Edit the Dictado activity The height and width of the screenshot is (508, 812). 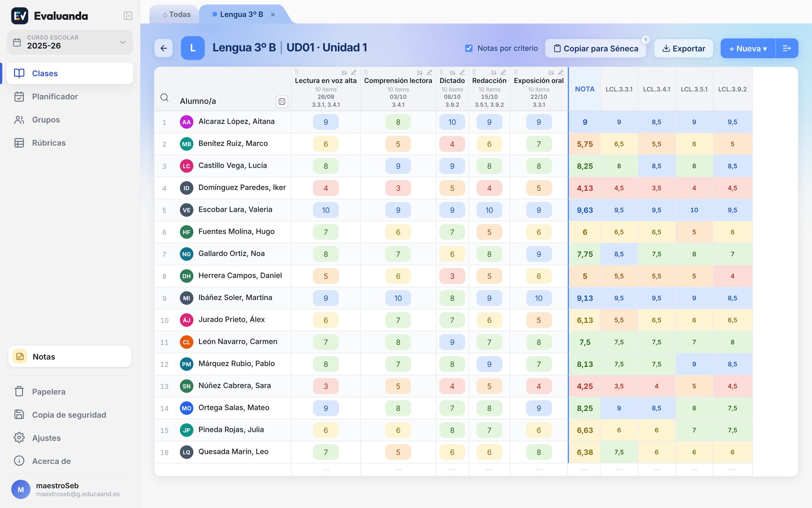coord(462,72)
